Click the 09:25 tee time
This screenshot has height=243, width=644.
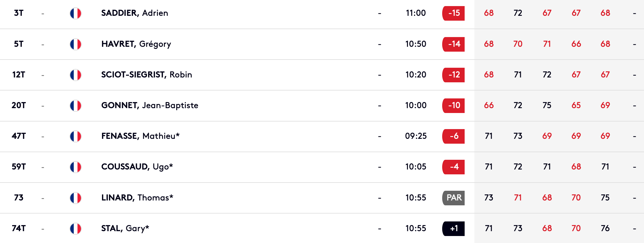coord(416,136)
